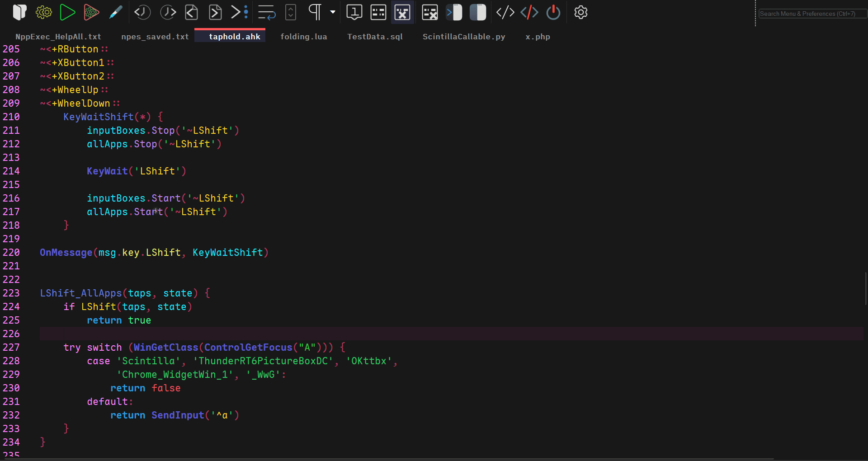Run script with green play icon
This screenshot has width=868, height=461.
point(67,12)
